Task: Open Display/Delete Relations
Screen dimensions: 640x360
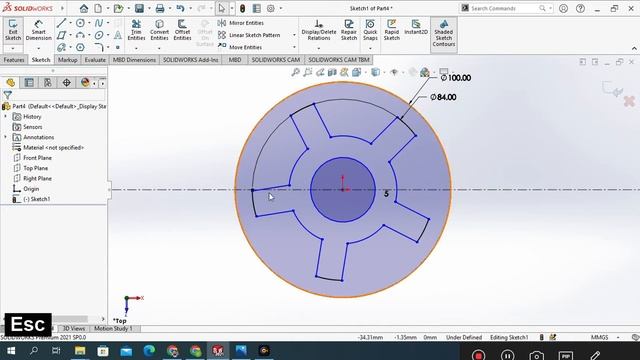Action: (319, 30)
